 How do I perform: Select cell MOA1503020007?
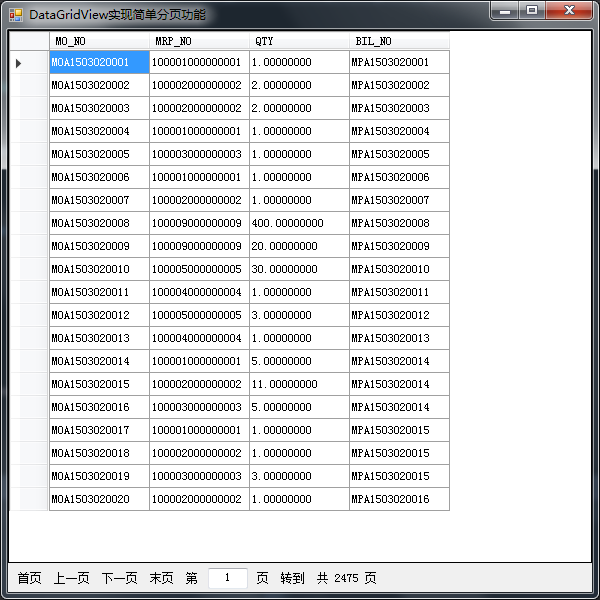point(99,200)
